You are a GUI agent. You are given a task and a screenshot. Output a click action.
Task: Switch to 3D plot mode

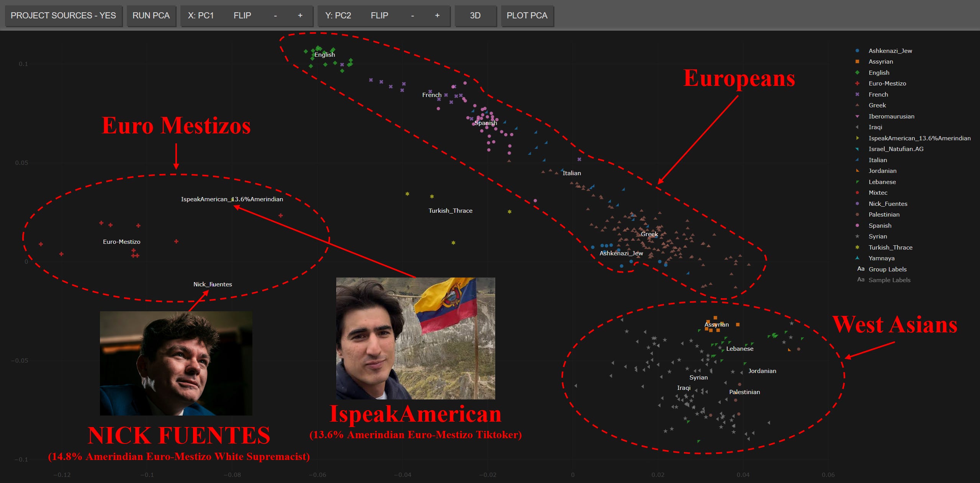tap(475, 16)
